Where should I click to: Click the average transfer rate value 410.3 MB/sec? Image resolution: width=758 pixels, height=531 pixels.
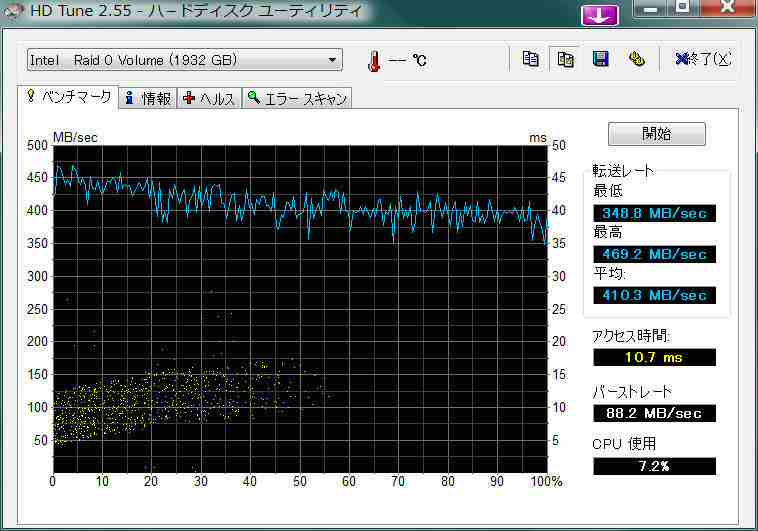click(654, 295)
